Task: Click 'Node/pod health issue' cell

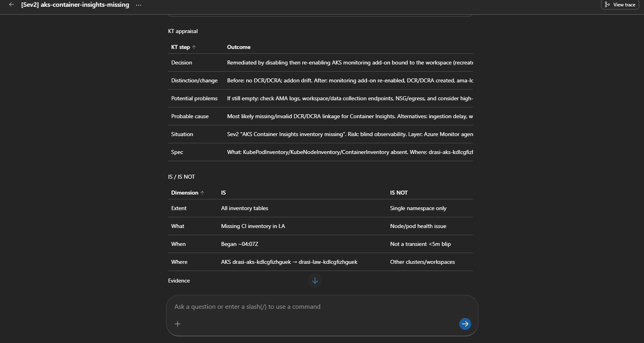Action: tap(418, 226)
